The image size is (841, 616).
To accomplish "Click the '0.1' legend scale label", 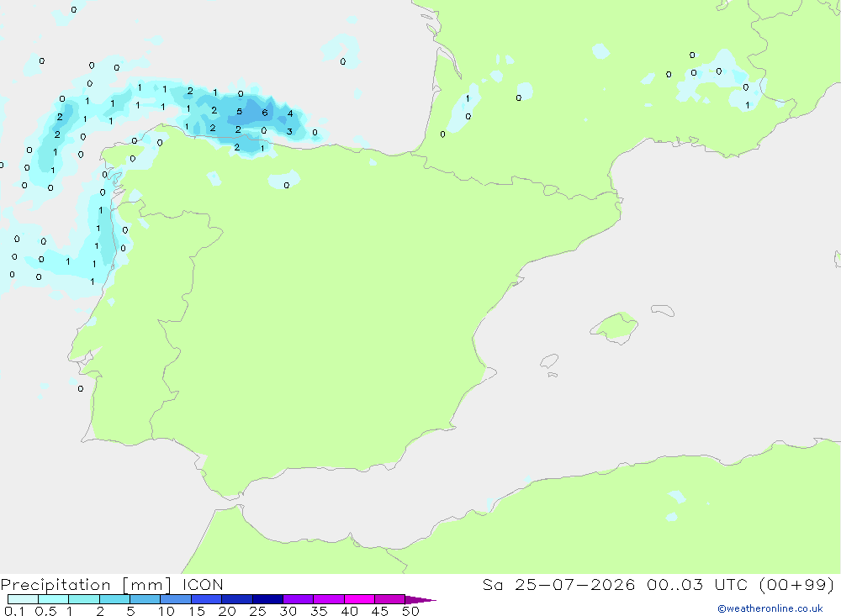I will pyautogui.click(x=14, y=611).
